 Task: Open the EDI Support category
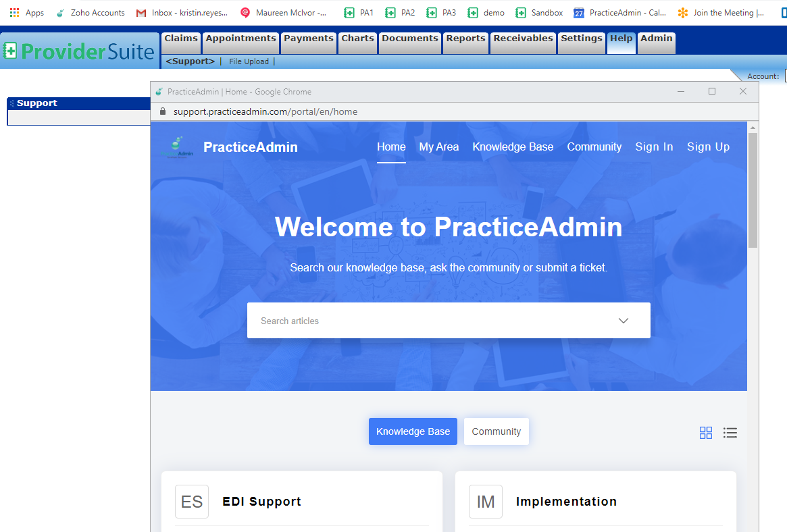[261, 502]
